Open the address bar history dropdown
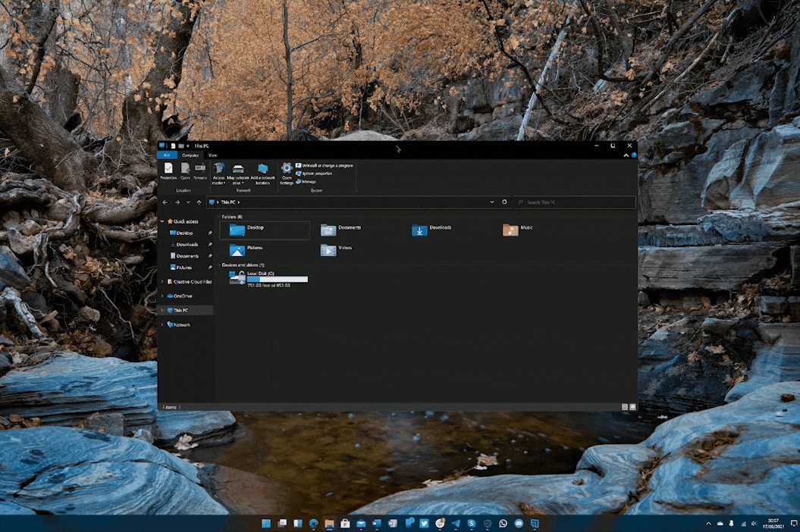800x532 pixels. pyautogui.click(x=492, y=202)
